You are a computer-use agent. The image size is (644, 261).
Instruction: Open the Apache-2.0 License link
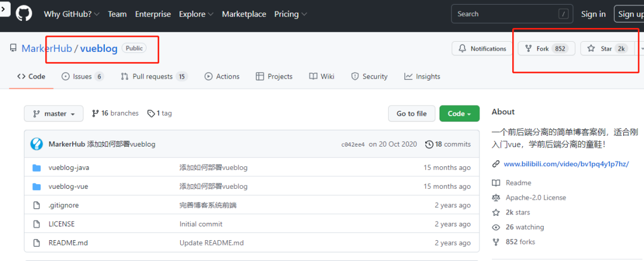pyautogui.click(x=536, y=198)
